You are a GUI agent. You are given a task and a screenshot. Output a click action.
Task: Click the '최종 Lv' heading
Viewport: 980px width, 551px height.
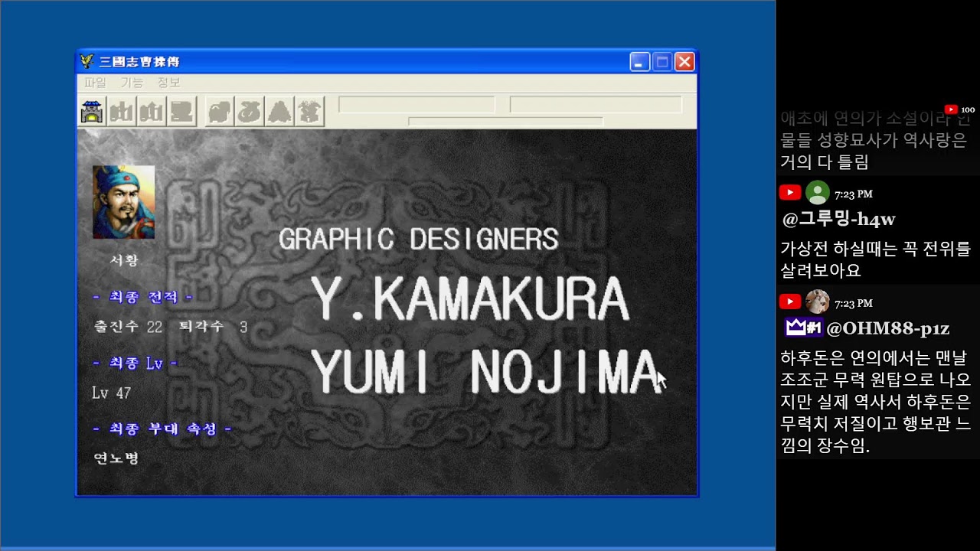pos(136,364)
